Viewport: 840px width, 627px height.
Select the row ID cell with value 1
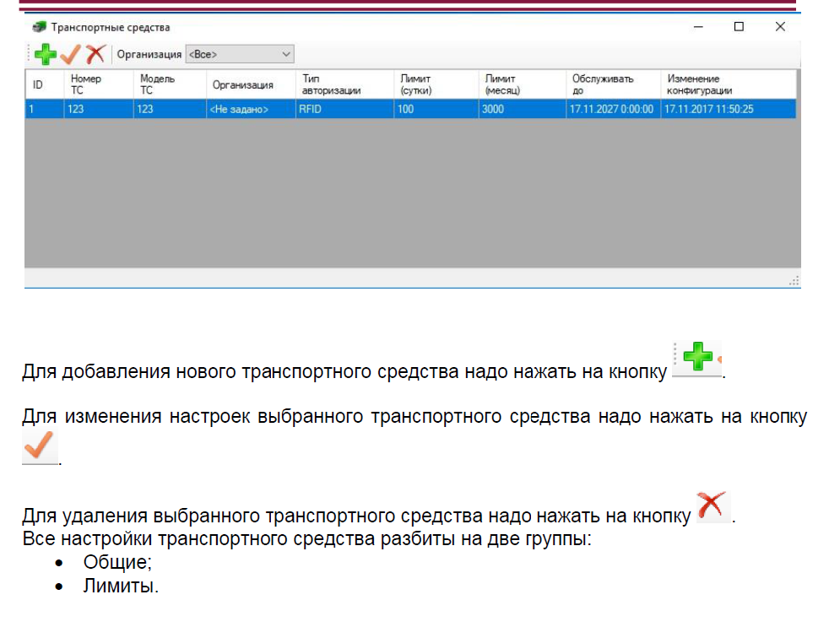click(45, 109)
